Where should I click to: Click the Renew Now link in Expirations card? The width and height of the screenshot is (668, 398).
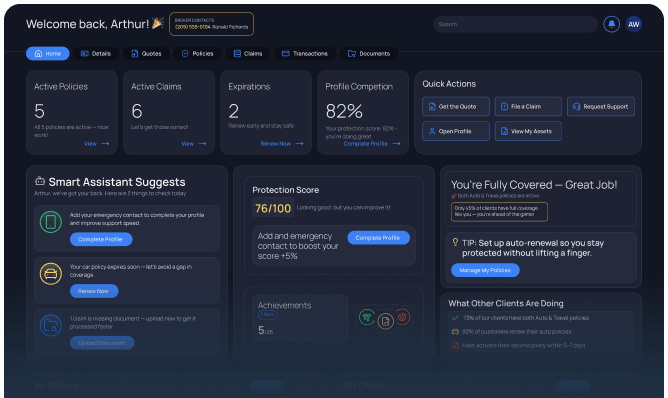point(276,144)
